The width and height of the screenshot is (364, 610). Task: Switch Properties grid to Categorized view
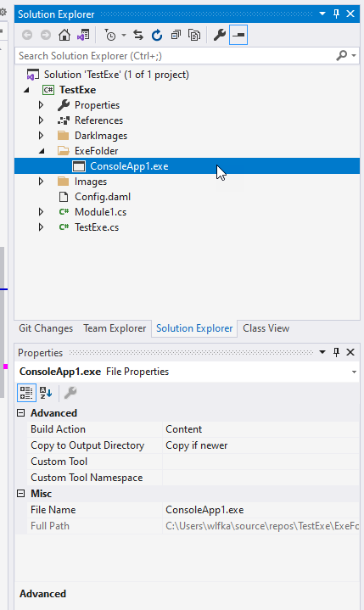26,393
